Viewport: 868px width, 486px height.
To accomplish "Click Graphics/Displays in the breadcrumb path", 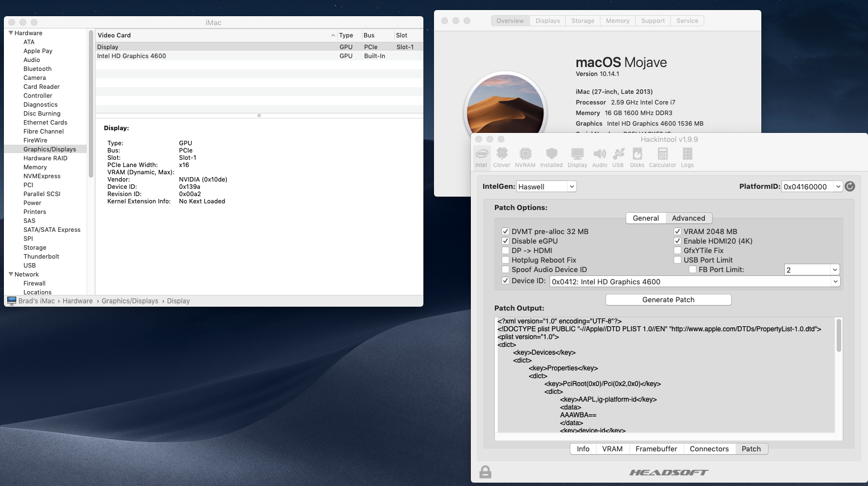I will [x=130, y=301].
